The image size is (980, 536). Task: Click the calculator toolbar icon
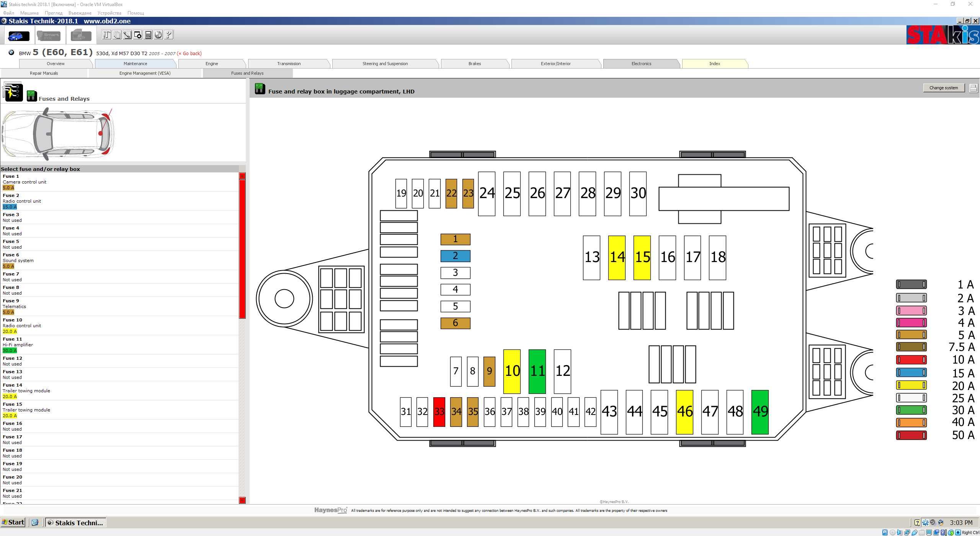[x=148, y=35]
